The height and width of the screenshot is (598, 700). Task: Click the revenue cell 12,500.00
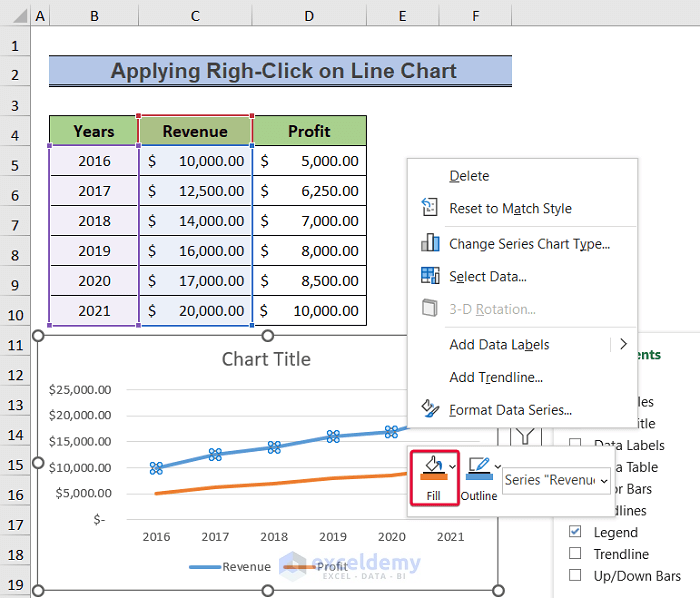coord(195,191)
